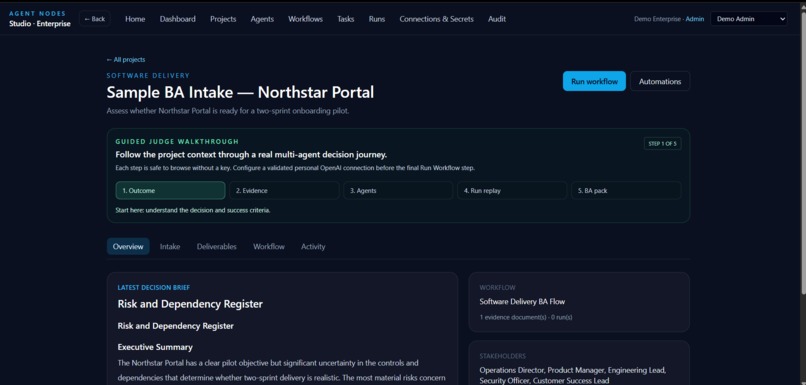Image resolution: width=806 pixels, height=385 pixels.
Task: Click the Admin role link
Action: pyautogui.click(x=694, y=19)
